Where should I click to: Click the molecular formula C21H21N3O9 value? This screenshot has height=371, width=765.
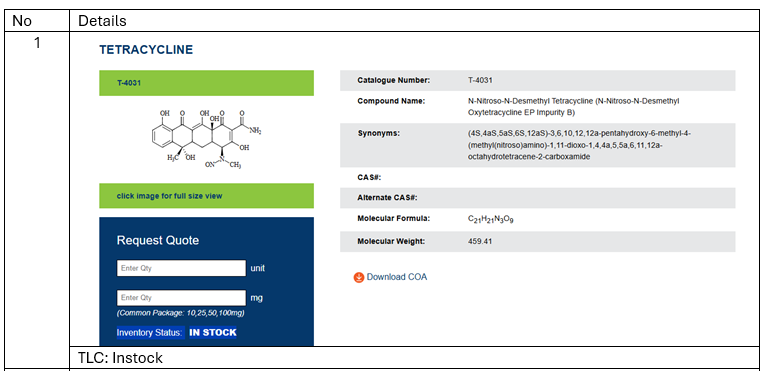[490, 220]
